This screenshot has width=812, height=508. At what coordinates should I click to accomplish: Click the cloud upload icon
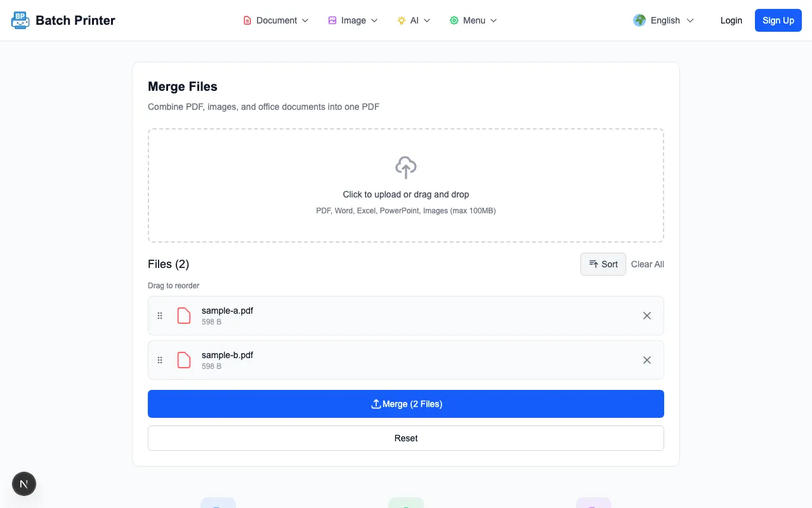pyautogui.click(x=406, y=168)
